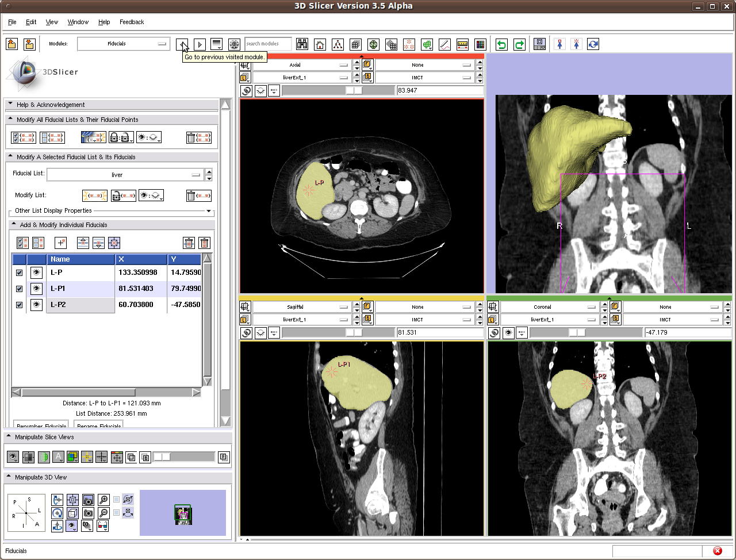Open the Feedback menu
The width and height of the screenshot is (736, 560).
tap(132, 22)
